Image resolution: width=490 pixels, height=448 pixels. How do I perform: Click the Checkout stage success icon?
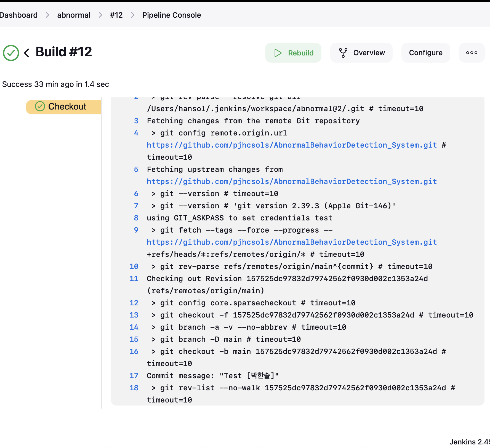pos(40,106)
